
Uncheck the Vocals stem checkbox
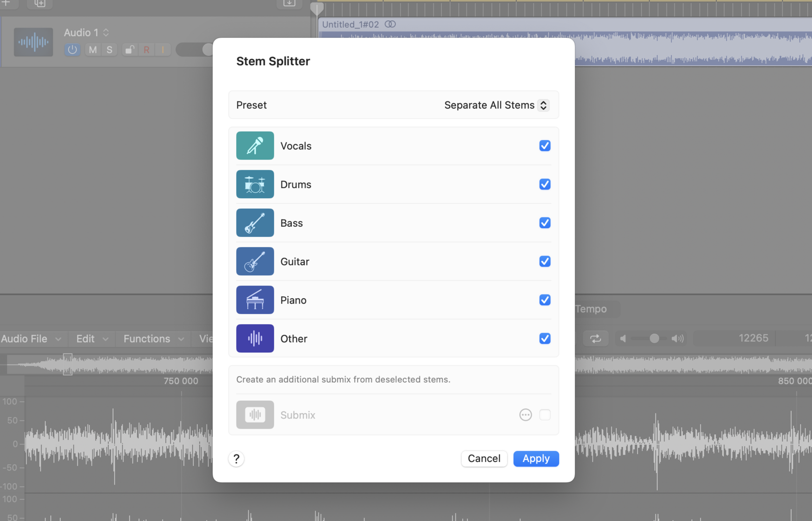point(545,145)
